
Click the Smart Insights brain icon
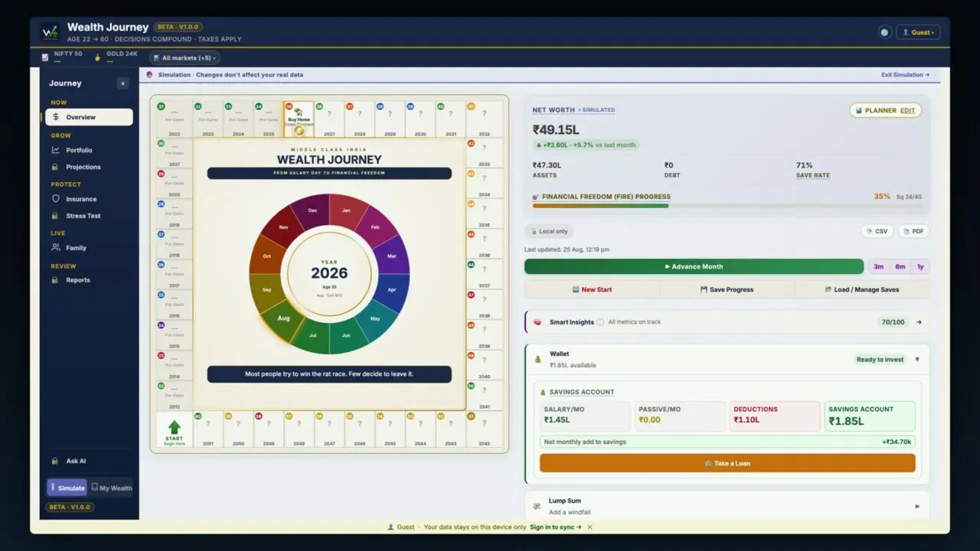538,322
